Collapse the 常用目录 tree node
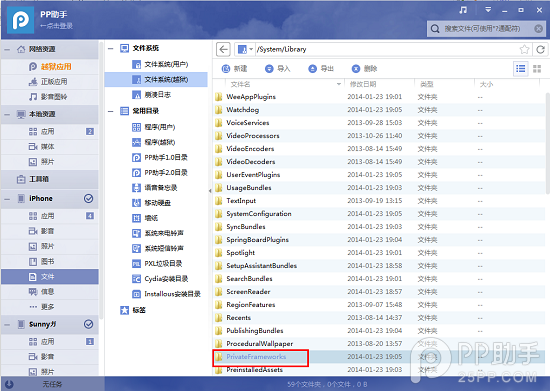The width and height of the screenshot is (550, 391). [x=111, y=112]
